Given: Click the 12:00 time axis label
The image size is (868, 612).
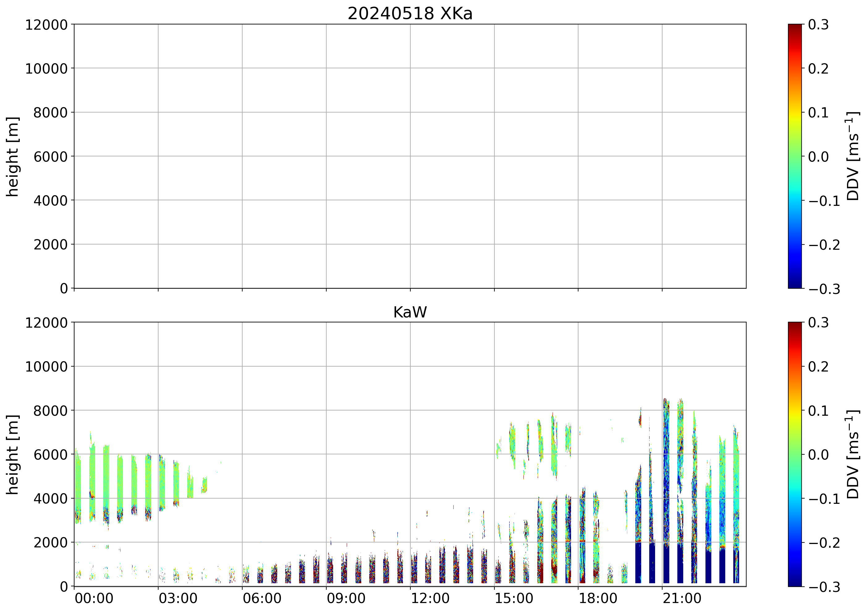Looking at the screenshot, I should 430,599.
